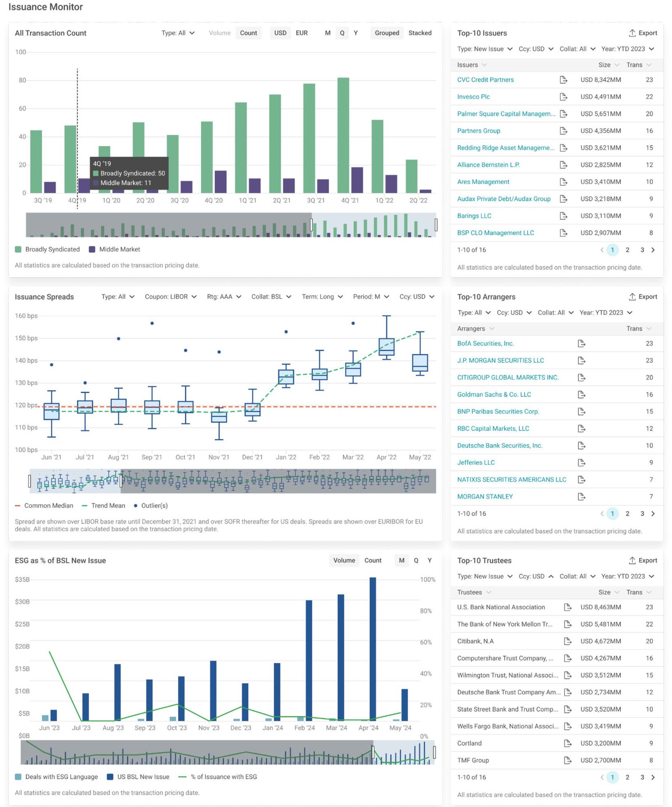Screen dimensions: 672x807
Task: Open Deutsche Bank Securities, Inc. arranger link
Action: 500,446
